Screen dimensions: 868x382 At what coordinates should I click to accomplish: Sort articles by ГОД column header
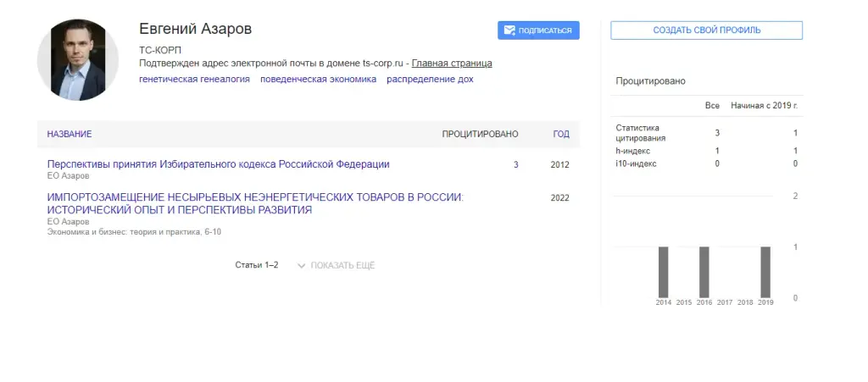[561, 134]
